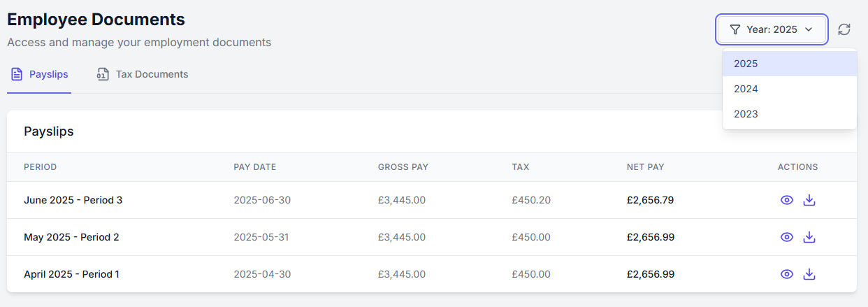Click the refresh documents icon
Viewport: 868px width, 307px height.
pos(844,29)
